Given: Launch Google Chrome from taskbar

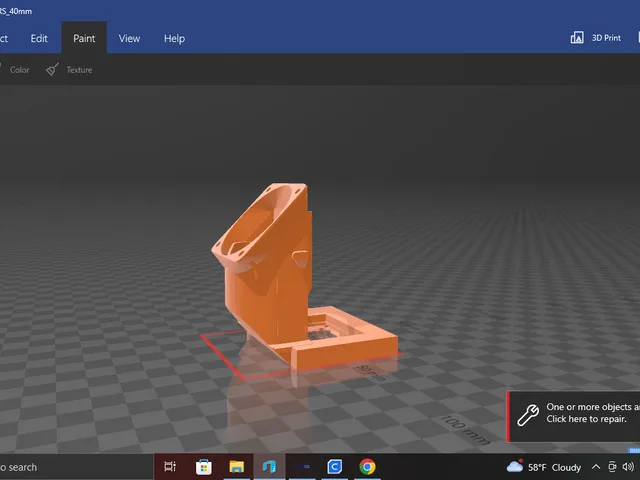Looking at the screenshot, I should coord(367,467).
